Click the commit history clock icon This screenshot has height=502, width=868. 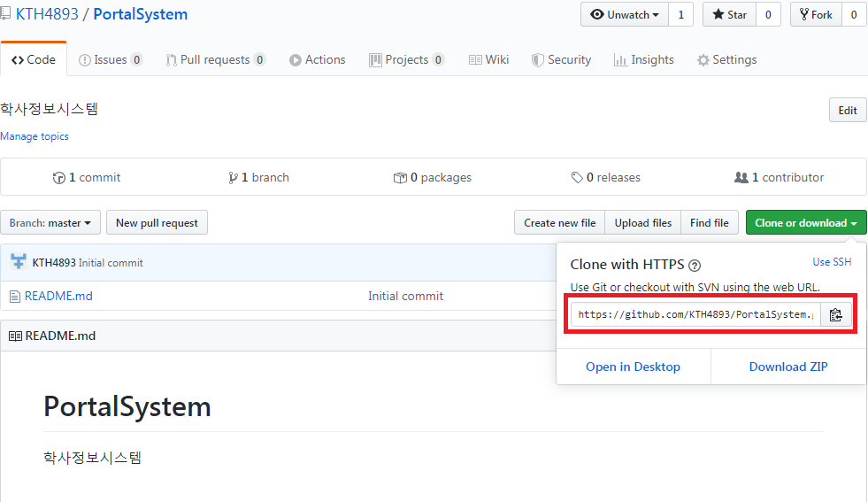click(x=58, y=178)
